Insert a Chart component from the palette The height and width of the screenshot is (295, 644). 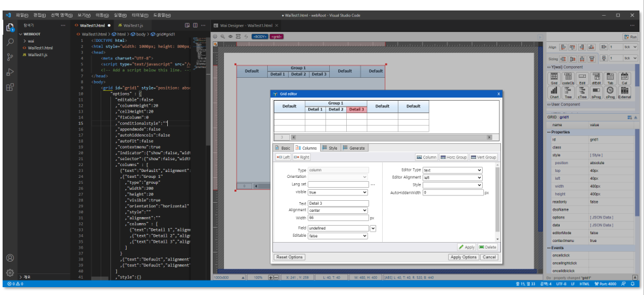[x=554, y=92]
